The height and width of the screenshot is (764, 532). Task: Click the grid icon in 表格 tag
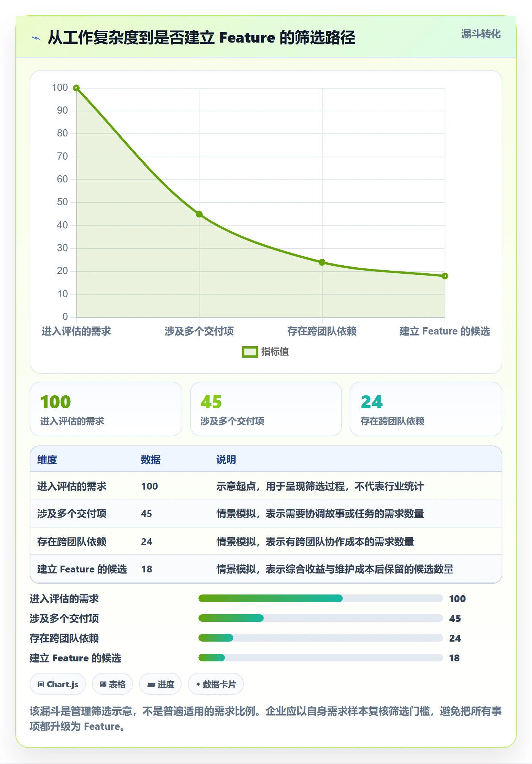click(x=103, y=685)
